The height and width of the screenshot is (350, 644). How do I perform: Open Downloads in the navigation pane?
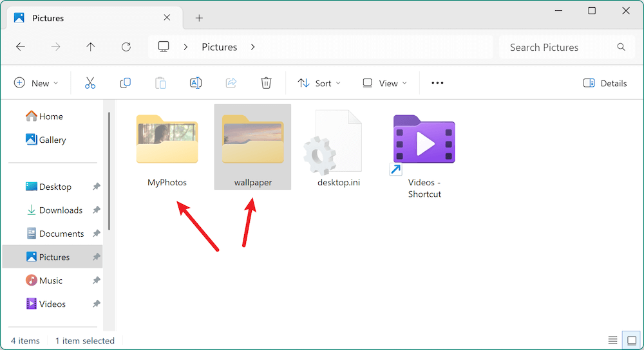[54, 210]
